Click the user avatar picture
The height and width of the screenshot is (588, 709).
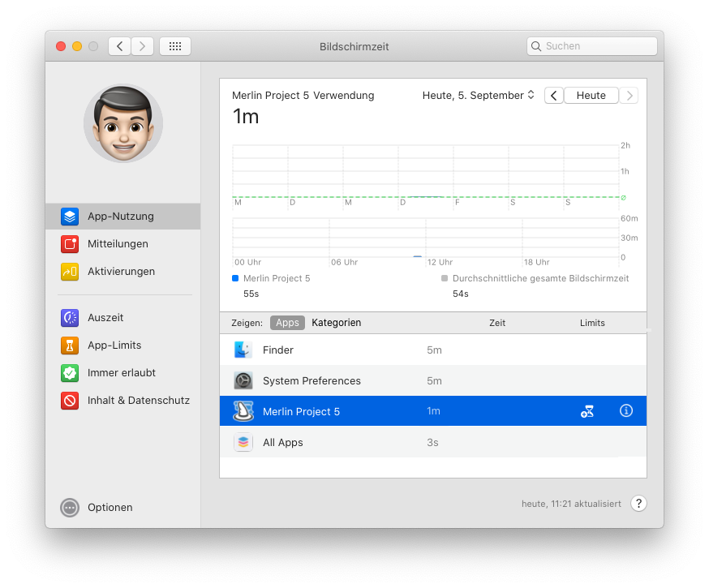coord(123,124)
